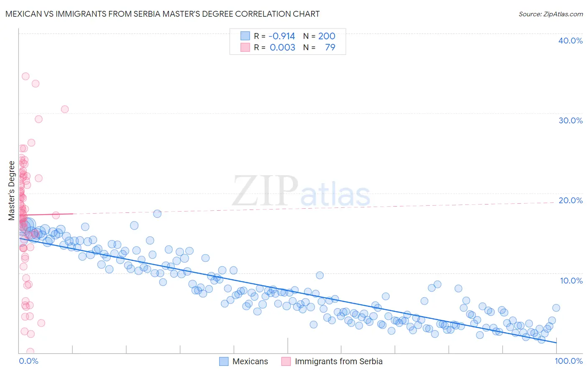Click the 30.0% y-axis tick label
588x373 pixels.
tap(570, 120)
